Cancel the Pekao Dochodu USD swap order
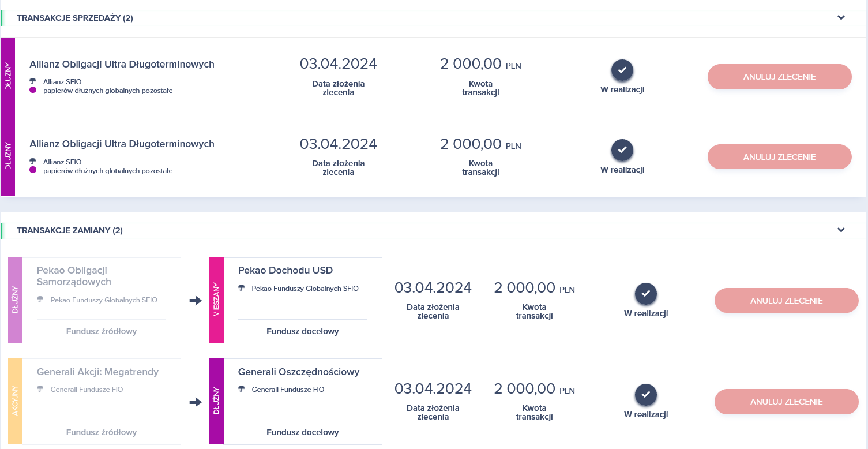The height and width of the screenshot is (449, 868). coord(786,301)
